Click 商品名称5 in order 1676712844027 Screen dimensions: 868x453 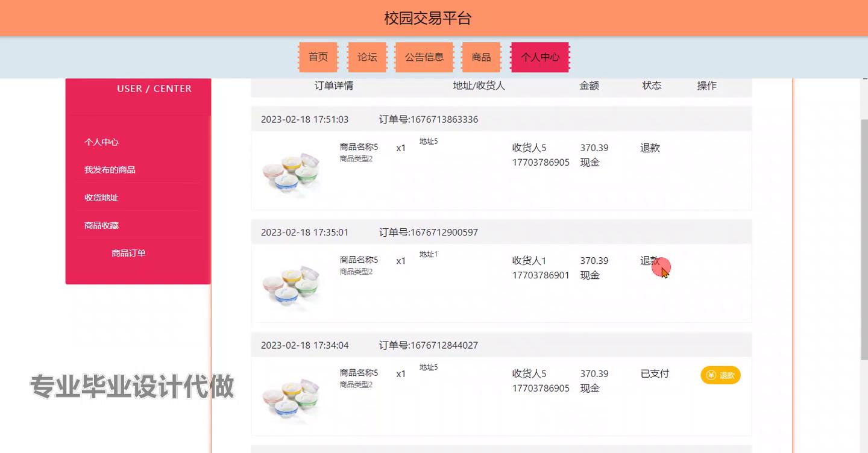359,372
